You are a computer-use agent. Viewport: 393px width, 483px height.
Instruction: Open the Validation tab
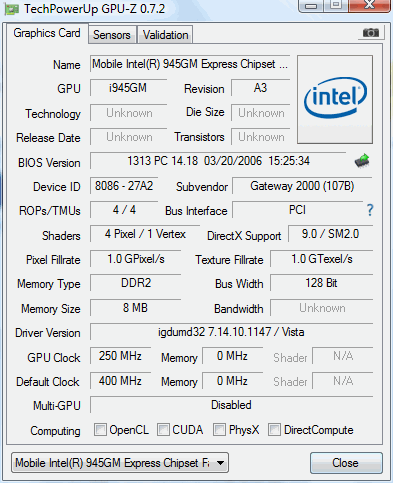166,35
